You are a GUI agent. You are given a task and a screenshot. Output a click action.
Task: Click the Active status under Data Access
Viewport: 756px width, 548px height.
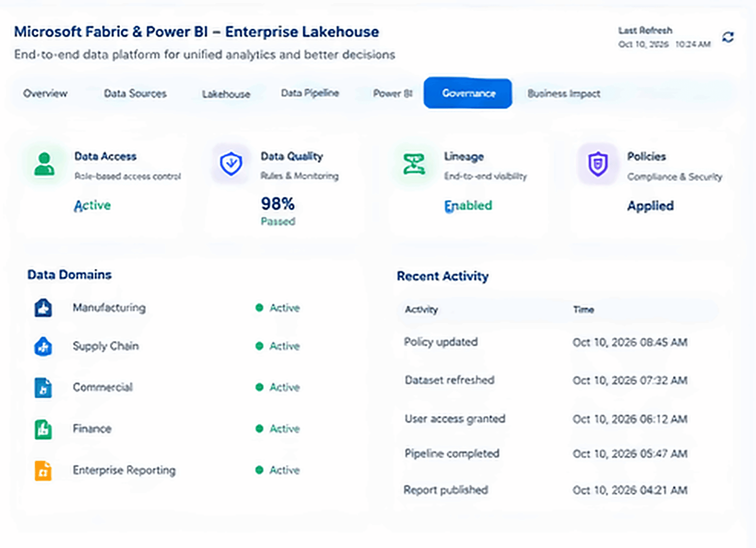point(92,205)
